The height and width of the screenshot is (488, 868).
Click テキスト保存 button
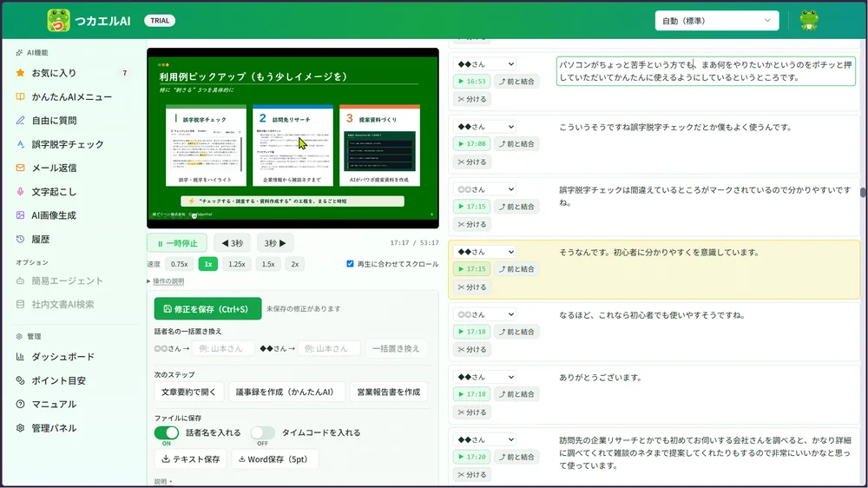point(190,459)
